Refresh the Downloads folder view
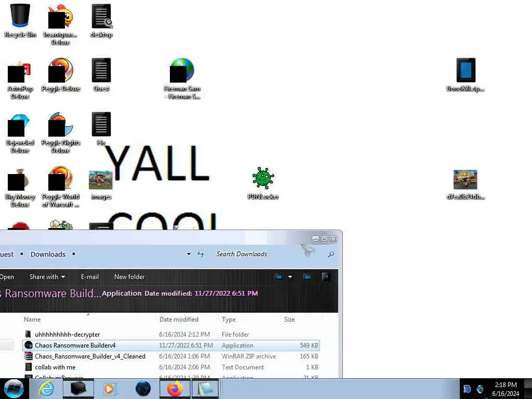 tap(201, 254)
